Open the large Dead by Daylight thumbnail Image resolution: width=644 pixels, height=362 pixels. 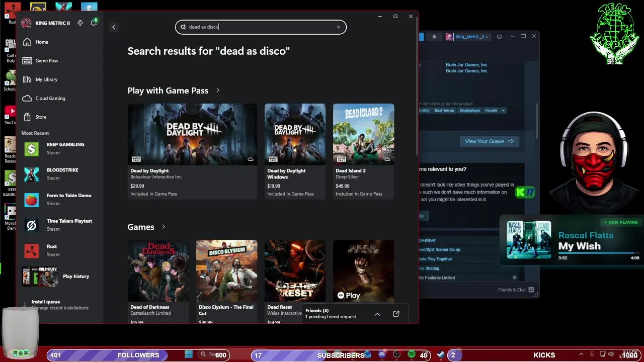tap(192, 134)
